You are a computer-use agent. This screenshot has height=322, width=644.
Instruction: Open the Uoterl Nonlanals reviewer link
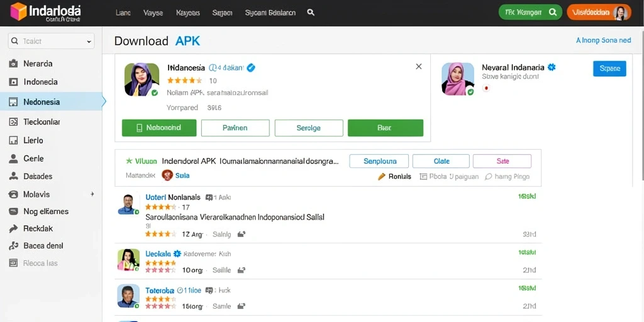coord(173,197)
